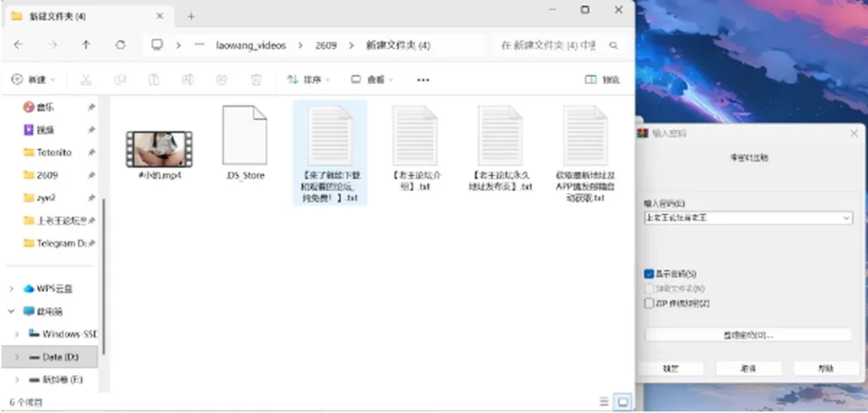Expand the WPS云盘 tree node
The image size is (868, 413).
point(12,288)
